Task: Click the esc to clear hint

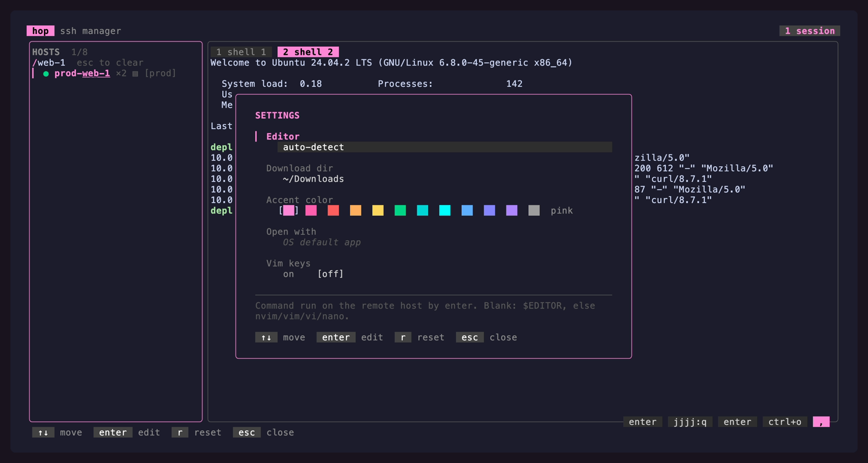Action: pyautogui.click(x=110, y=63)
